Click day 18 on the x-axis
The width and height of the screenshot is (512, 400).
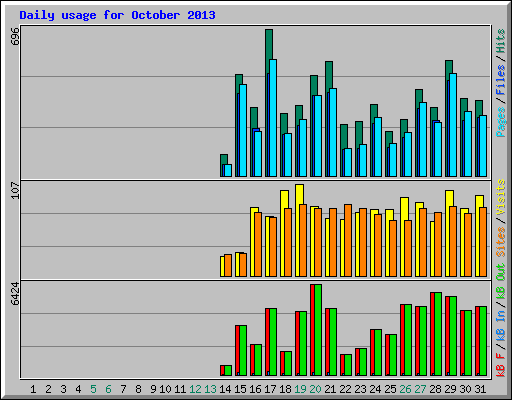pos(285,389)
